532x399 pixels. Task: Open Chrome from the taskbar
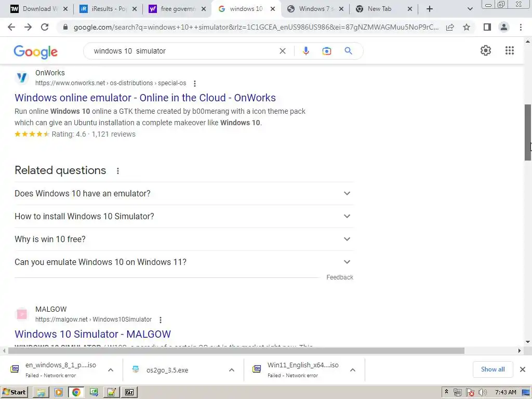(x=76, y=392)
